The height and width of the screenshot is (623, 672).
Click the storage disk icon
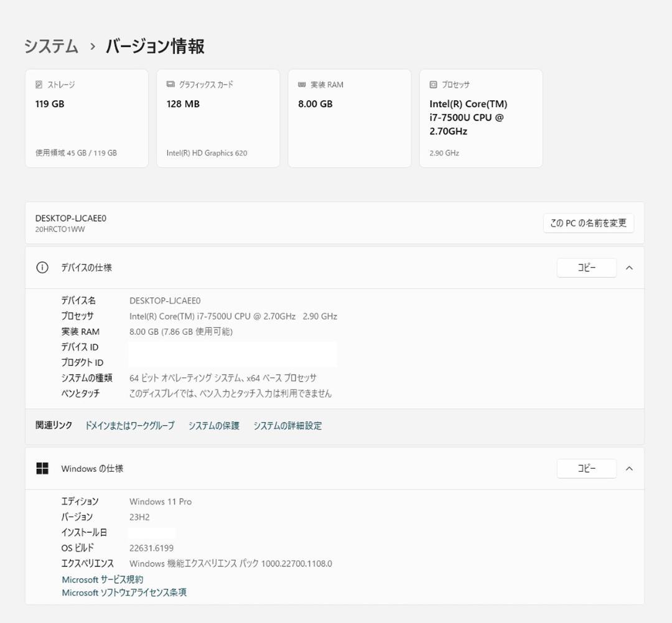(x=39, y=85)
